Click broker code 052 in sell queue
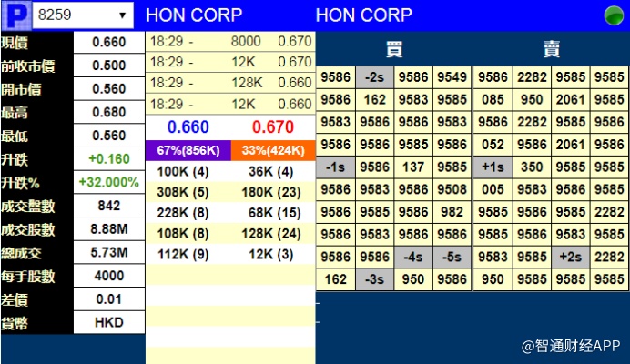The image size is (630, 364). pos(493,145)
